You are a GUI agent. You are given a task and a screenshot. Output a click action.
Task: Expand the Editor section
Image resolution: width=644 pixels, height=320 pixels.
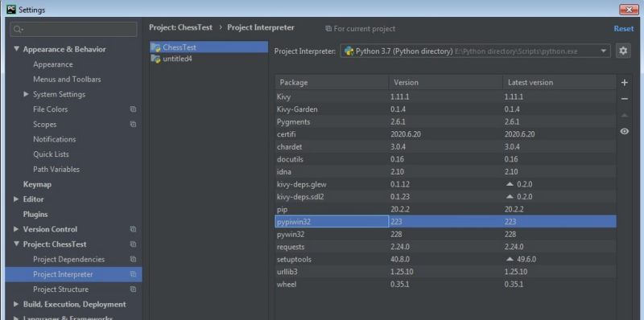16,199
